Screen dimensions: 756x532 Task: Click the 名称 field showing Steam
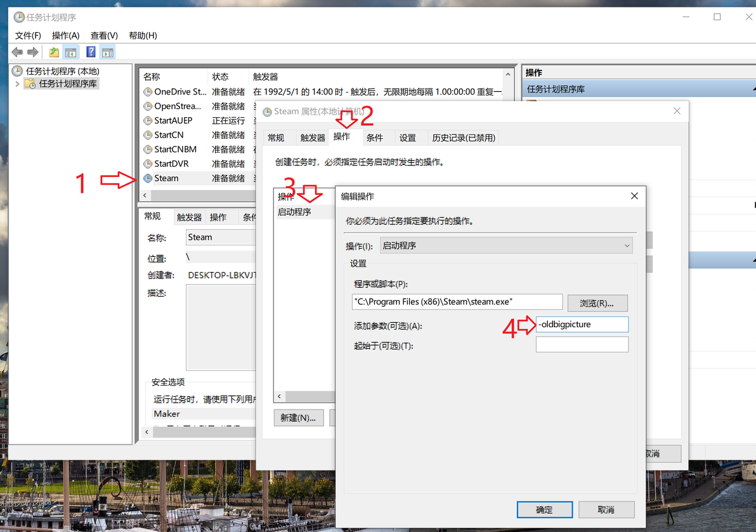tap(221, 237)
